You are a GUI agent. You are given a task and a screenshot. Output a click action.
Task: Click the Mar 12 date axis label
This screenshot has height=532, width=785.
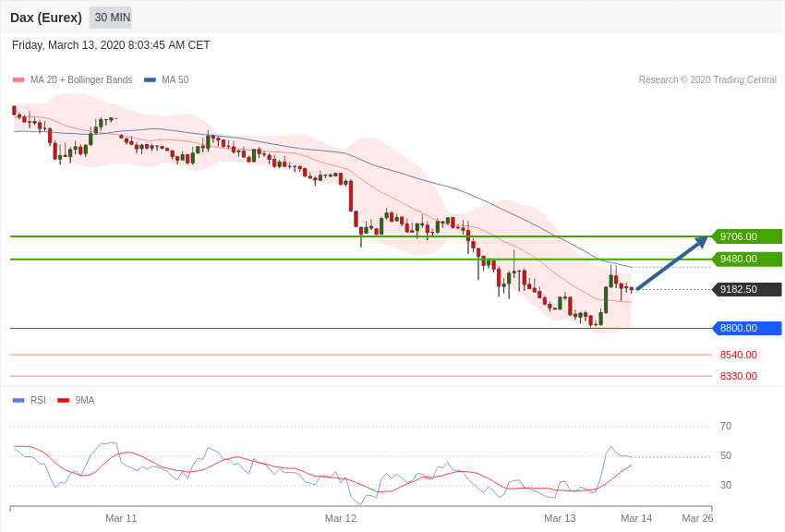pyautogui.click(x=341, y=518)
